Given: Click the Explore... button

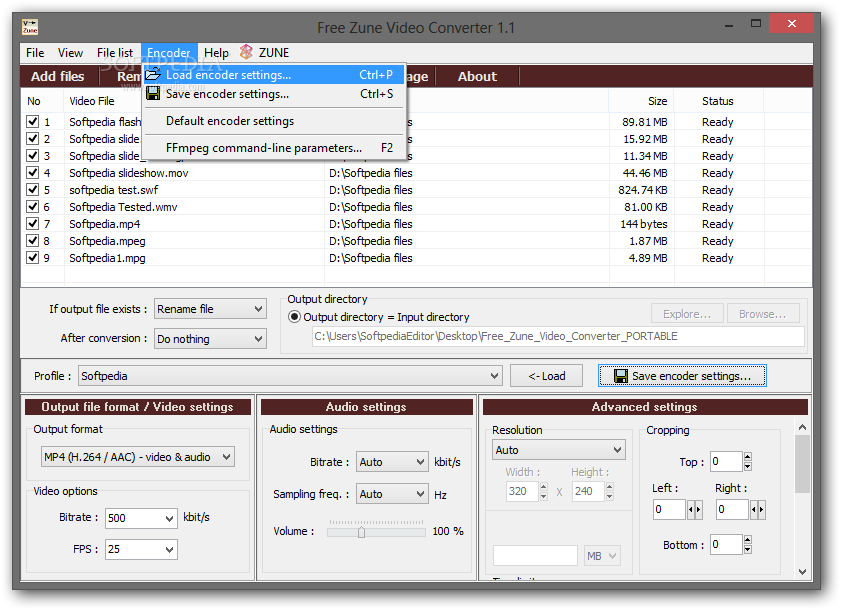Looking at the screenshot, I should coord(687,314).
